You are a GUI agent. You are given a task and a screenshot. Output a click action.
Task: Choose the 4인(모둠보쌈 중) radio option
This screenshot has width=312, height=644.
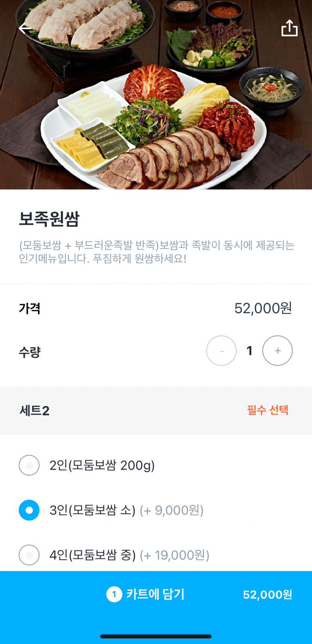click(29, 555)
